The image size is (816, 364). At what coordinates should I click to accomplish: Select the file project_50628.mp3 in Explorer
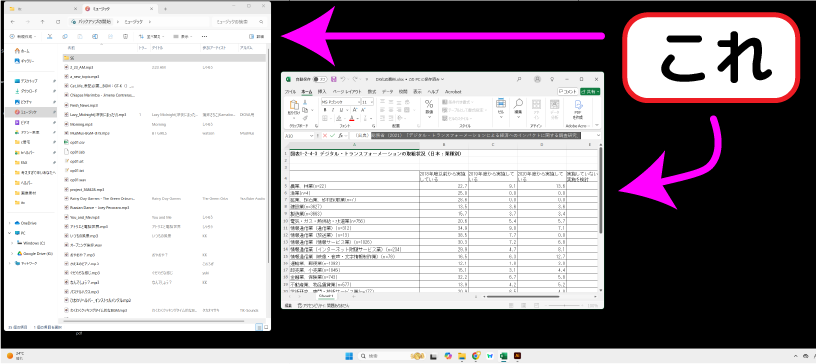tap(84, 190)
